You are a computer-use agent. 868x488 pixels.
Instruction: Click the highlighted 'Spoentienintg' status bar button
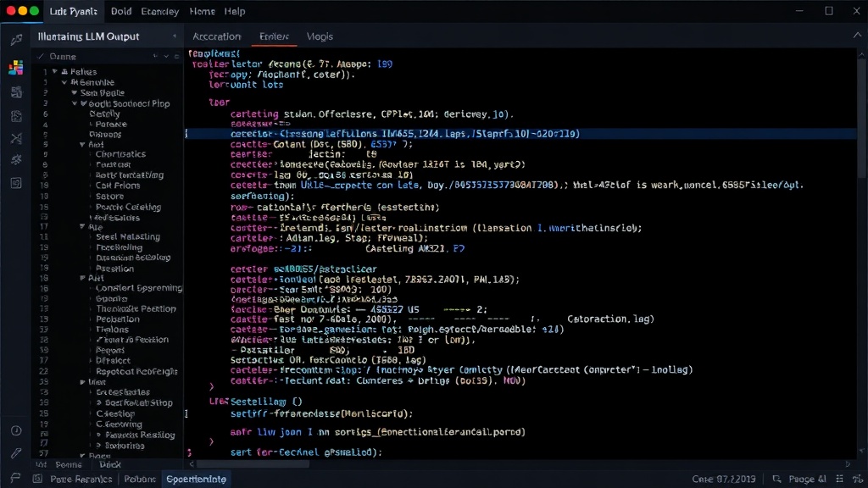(196, 480)
